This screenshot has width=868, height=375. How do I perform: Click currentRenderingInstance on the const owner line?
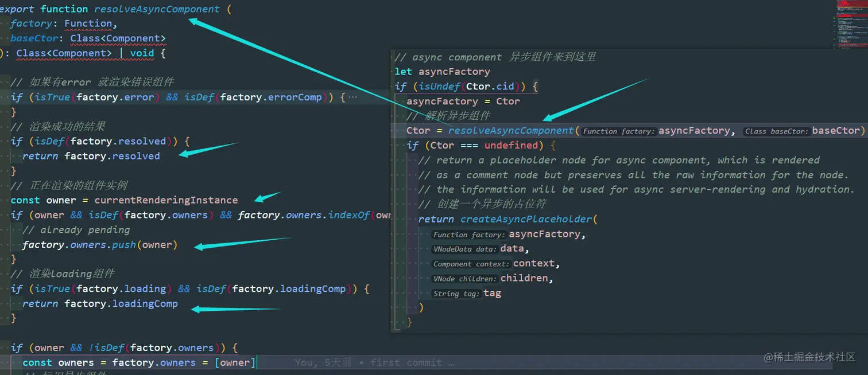[166, 200]
